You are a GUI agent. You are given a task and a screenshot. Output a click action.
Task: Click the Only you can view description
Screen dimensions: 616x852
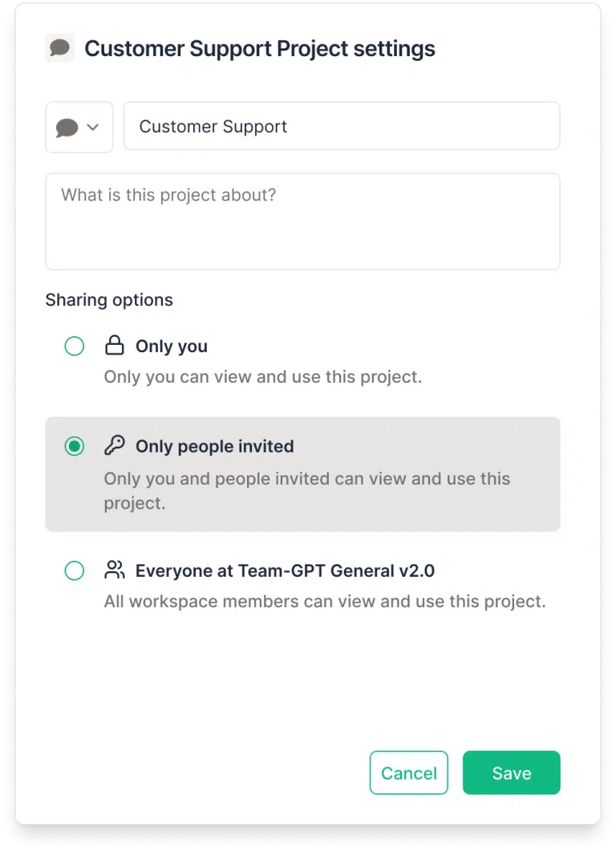(x=263, y=376)
